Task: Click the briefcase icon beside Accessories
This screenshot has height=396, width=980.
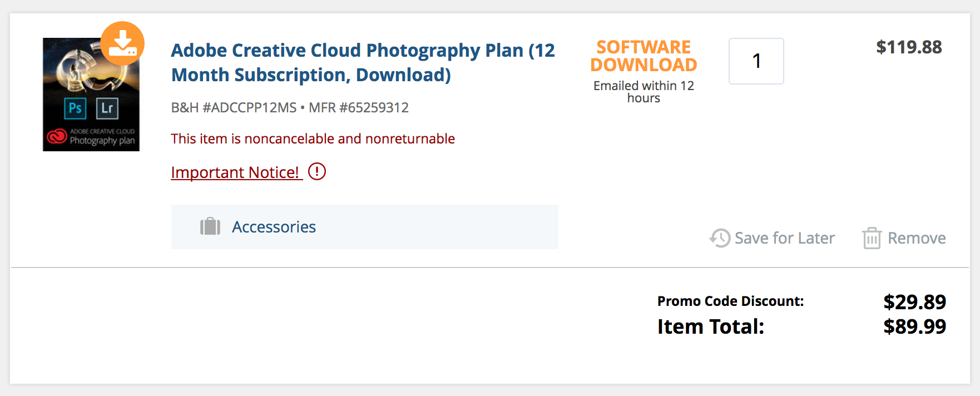Action: (210, 226)
